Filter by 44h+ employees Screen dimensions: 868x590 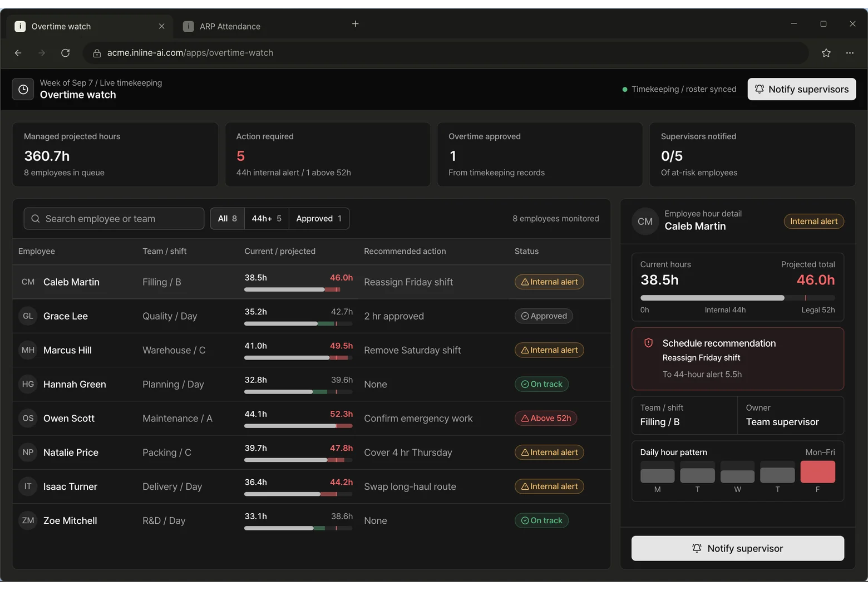pyautogui.click(x=267, y=219)
